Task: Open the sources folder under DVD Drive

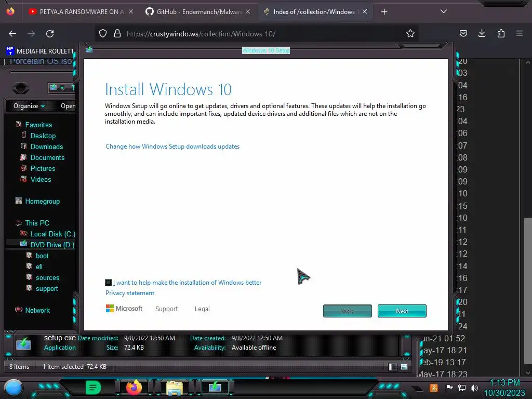Action: pos(47,277)
